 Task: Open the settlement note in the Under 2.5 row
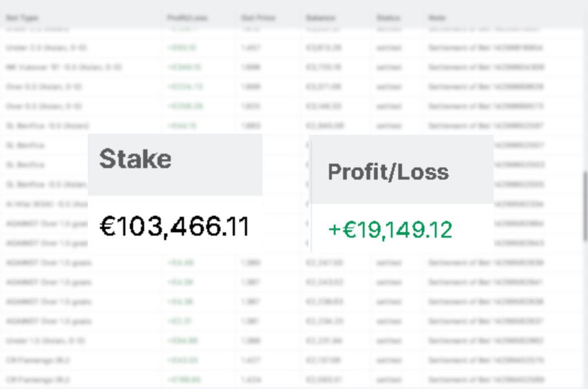pos(485,48)
